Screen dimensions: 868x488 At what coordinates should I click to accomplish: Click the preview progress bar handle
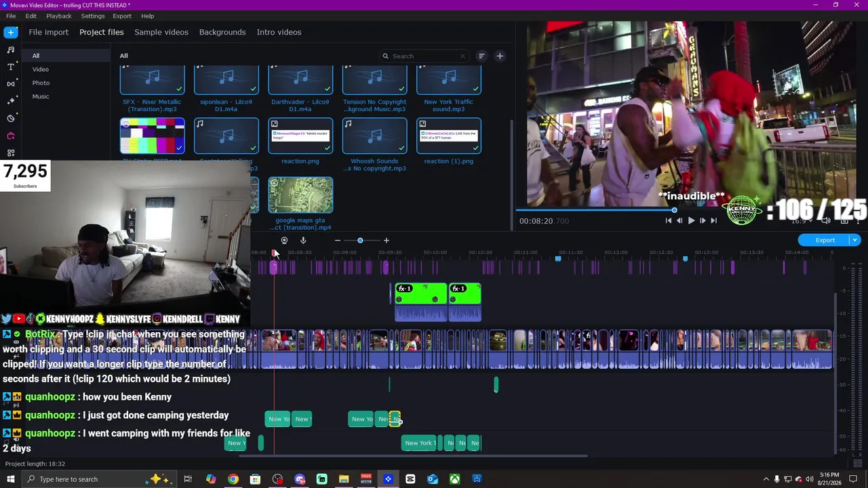[x=674, y=210]
